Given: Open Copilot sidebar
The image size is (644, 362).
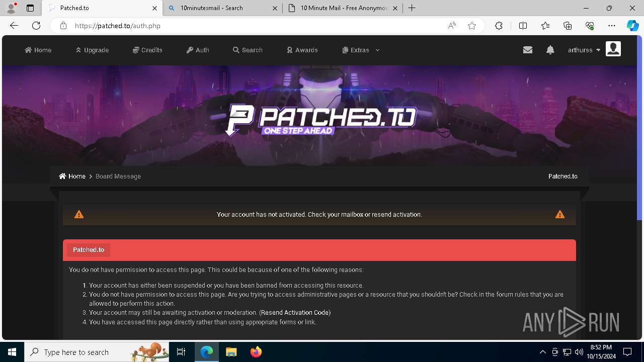Looking at the screenshot, I should tap(633, 26).
